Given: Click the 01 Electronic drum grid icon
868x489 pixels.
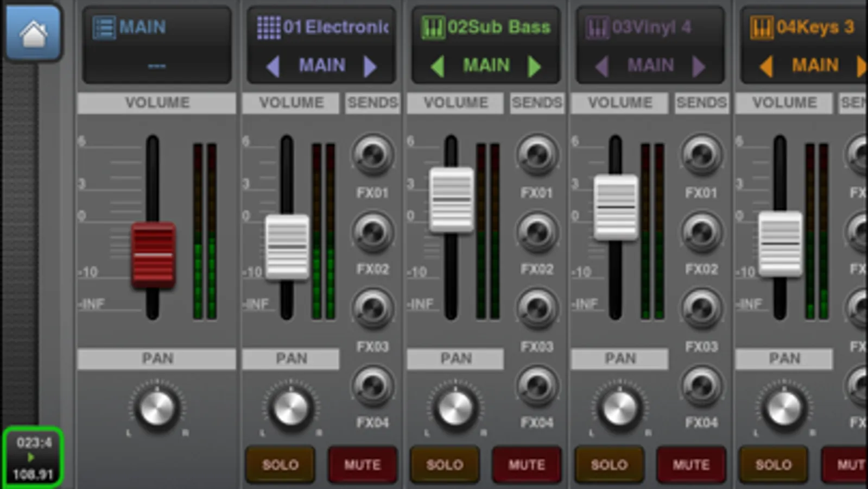Looking at the screenshot, I should coord(269,27).
